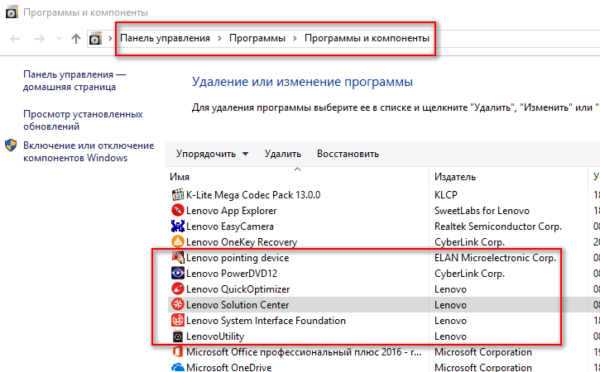This screenshot has height=372, width=600.
Task: Select Microsoft Office профессиональный плюс 2016 name
Action: (304, 352)
